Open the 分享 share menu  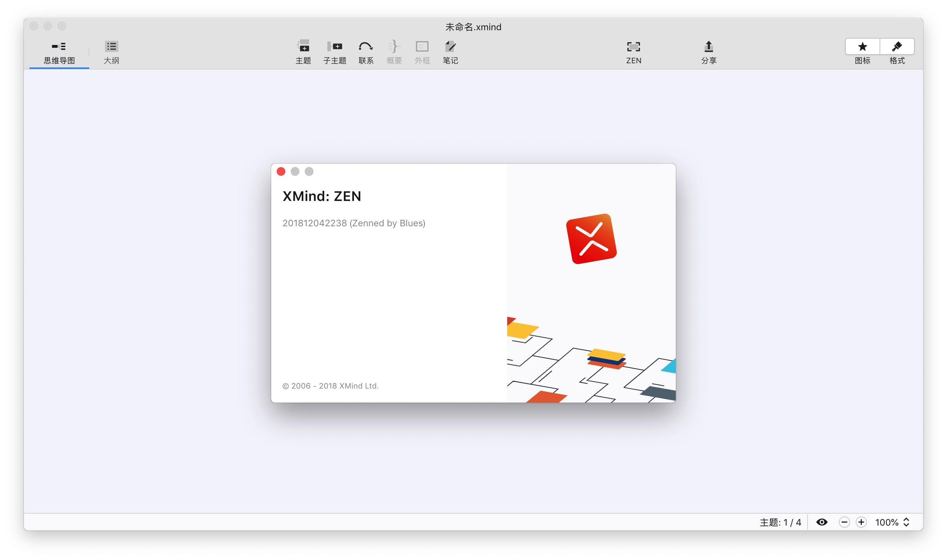click(x=708, y=52)
